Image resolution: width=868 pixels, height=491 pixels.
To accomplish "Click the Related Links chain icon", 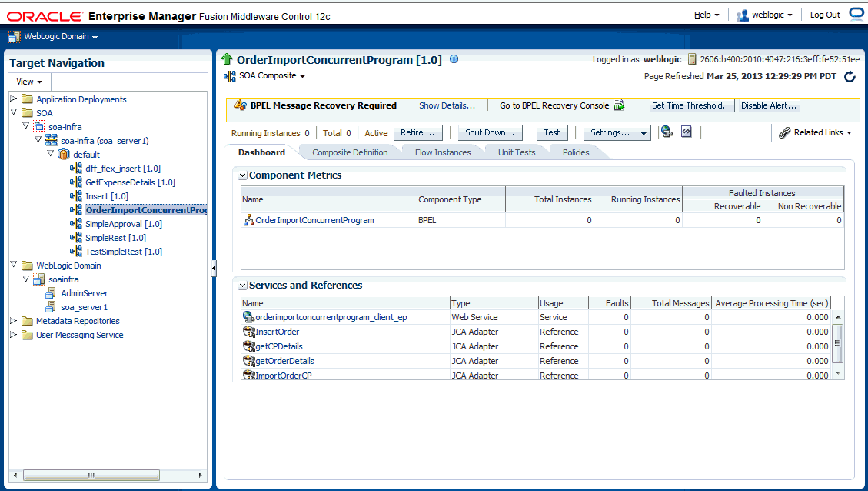I will pyautogui.click(x=784, y=132).
